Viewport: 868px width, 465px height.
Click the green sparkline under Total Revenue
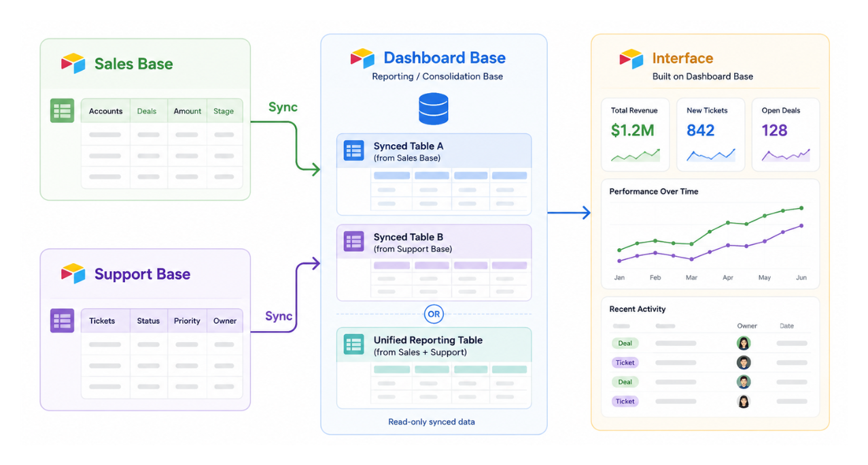[x=636, y=155]
